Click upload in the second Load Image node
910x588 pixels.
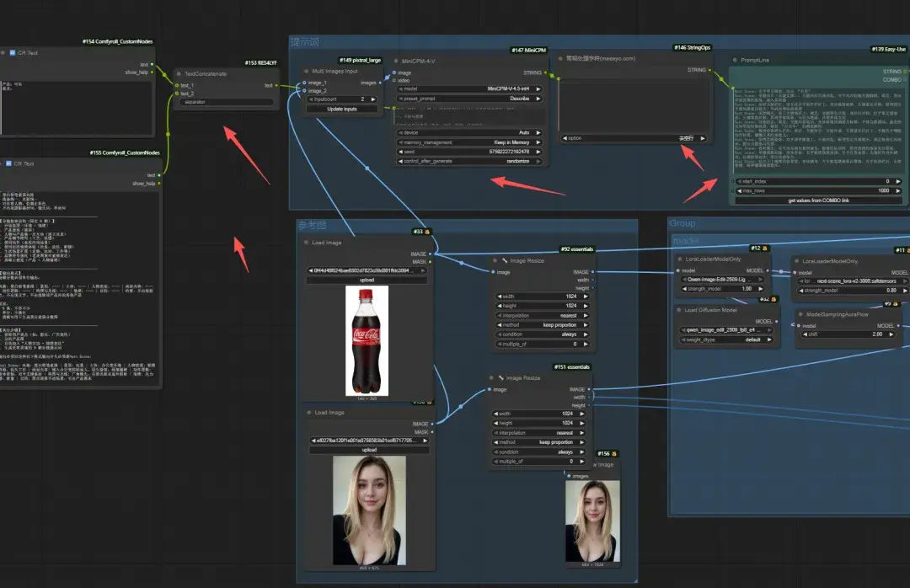click(x=369, y=450)
